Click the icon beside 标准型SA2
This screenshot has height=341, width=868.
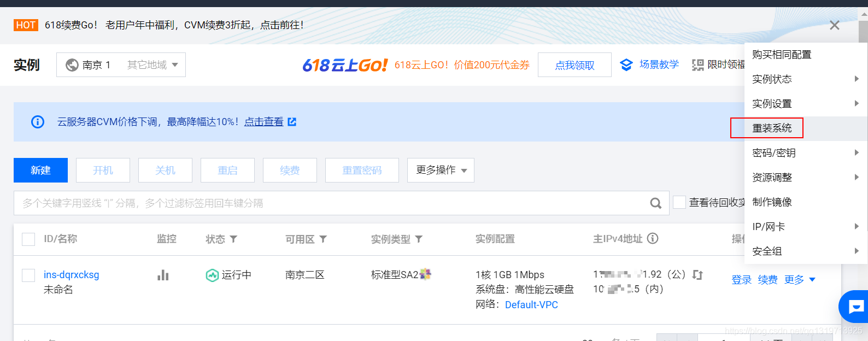425,274
